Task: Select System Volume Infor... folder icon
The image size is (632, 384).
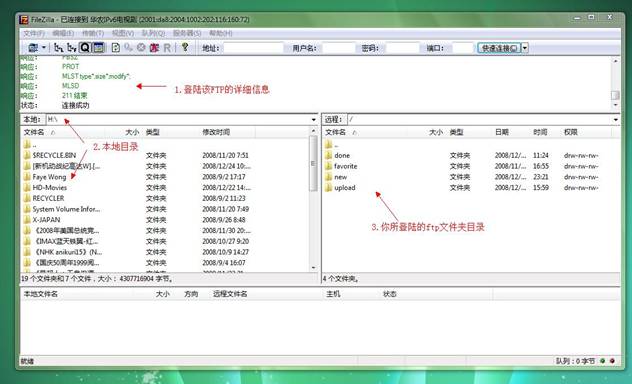Action: click(x=27, y=209)
